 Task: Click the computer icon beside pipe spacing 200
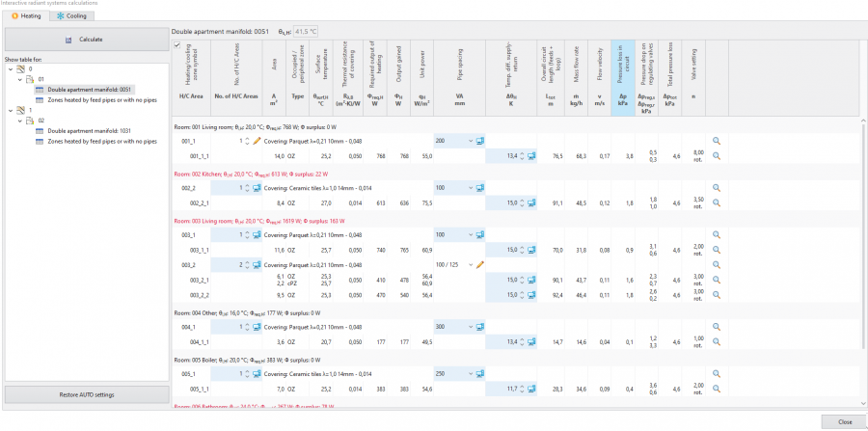[x=479, y=141]
